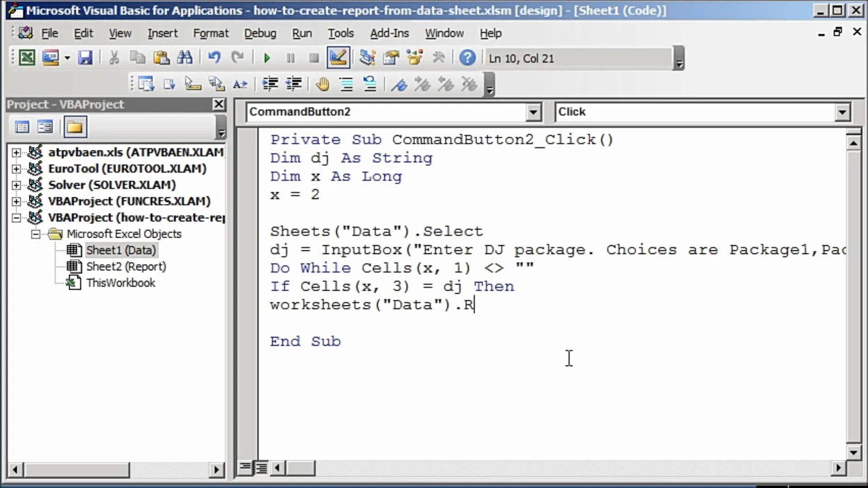Open the Object Browser icon
This screenshot has width=868, height=488.
[415, 58]
